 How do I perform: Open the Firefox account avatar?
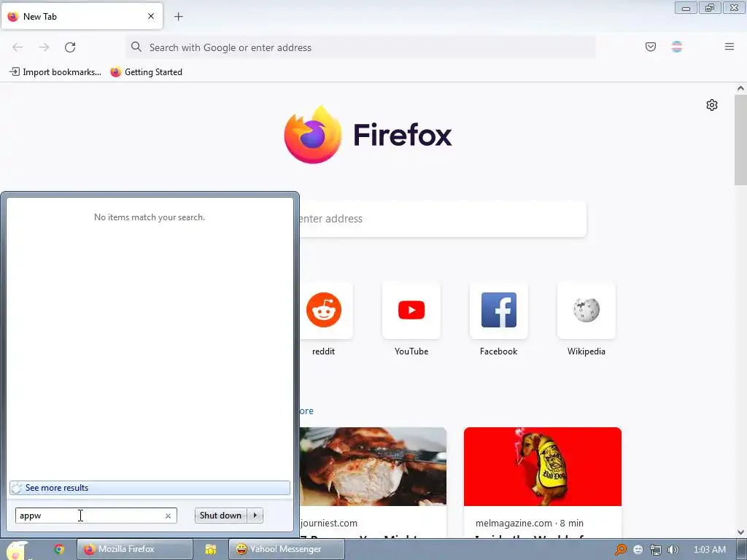click(676, 47)
